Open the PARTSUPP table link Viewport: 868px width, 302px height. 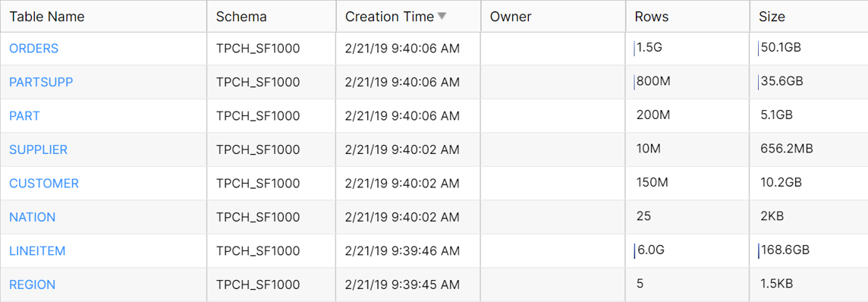coord(41,82)
